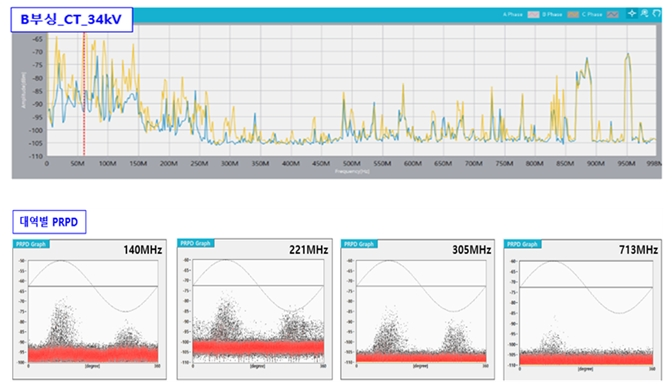The height and width of the screenshot is (390, 672).
Task: Click the spectrum peak near 880M
Action: 587,59
